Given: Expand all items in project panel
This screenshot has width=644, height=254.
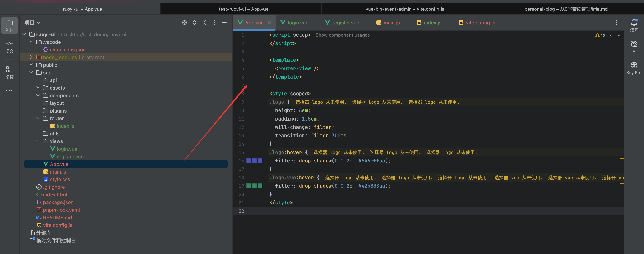Looking at the screenshot, I should pos(194,23).
